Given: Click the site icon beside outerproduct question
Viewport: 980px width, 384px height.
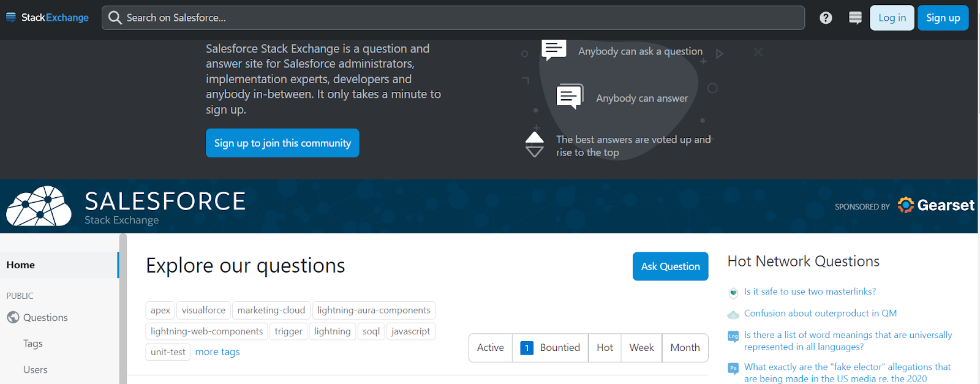Looking at the screenshot, I should (733, 315).
